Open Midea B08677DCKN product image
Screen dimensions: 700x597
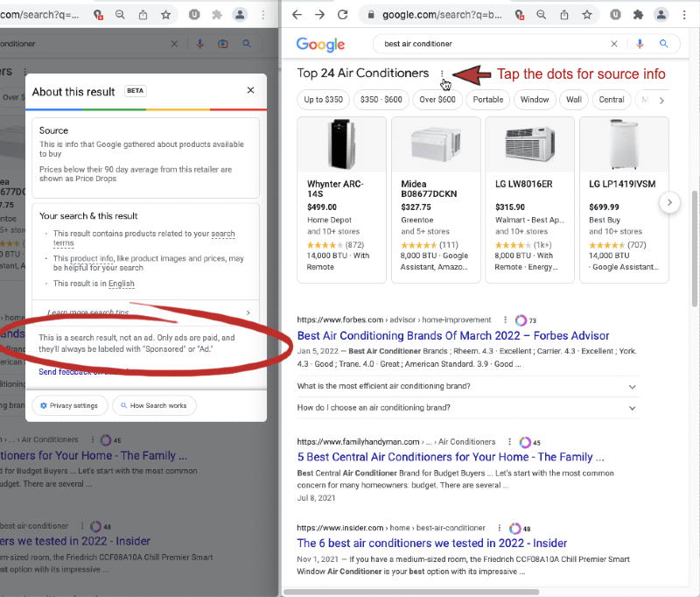[436, 144]
